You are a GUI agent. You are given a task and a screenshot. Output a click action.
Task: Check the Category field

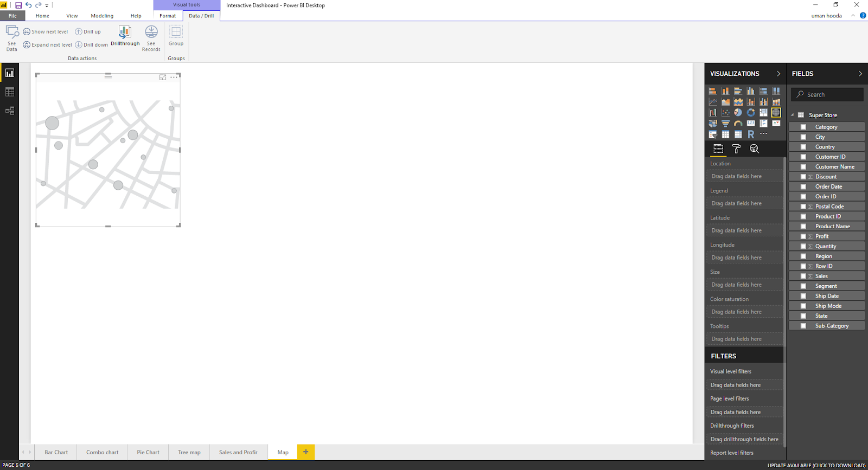click(x=803, y=127)
